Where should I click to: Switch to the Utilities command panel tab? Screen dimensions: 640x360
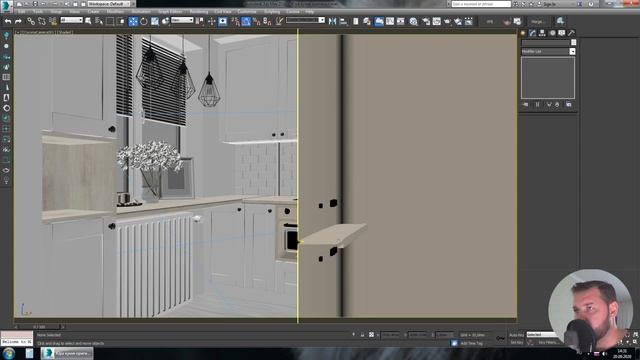(x=571, y=33)
